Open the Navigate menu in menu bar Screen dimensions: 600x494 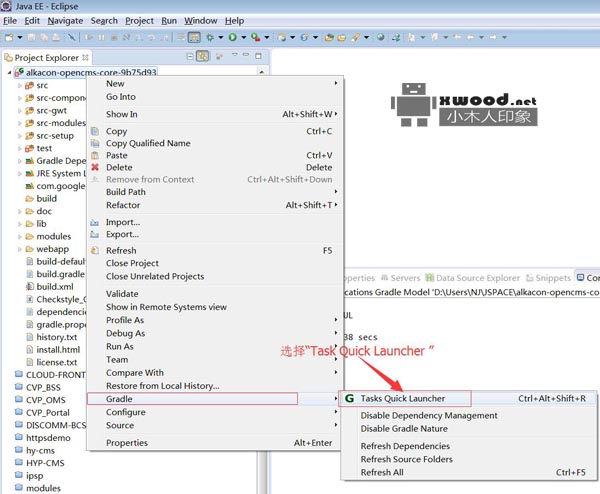click(x=65, y=20)
